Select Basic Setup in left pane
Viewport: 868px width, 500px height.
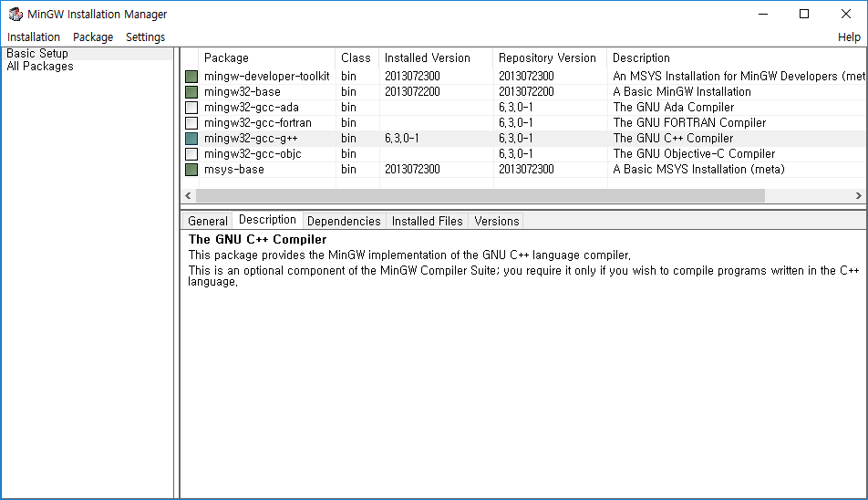[37, 53]
